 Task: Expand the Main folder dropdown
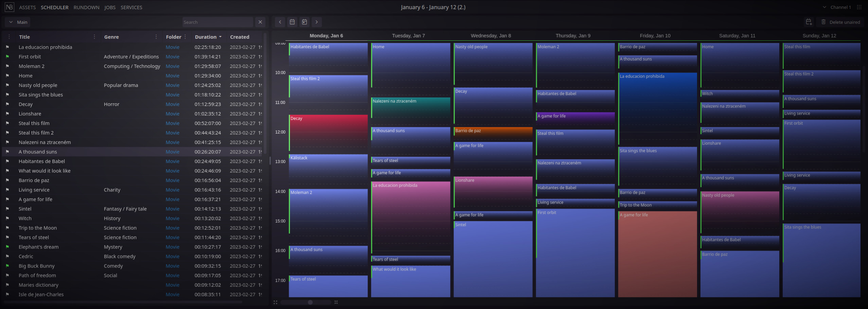click(17, 22)
